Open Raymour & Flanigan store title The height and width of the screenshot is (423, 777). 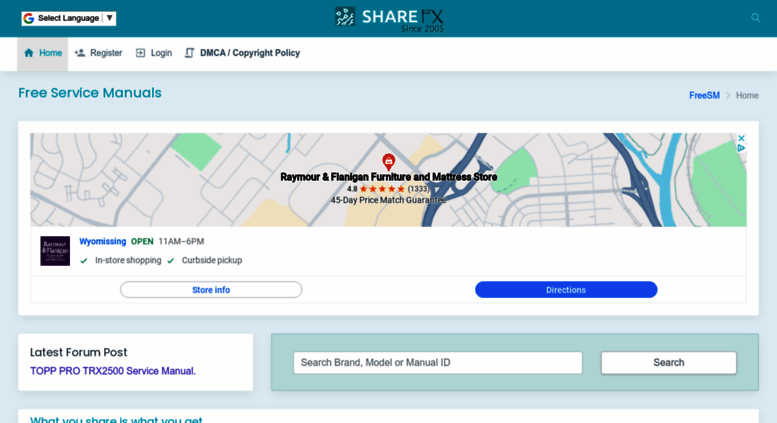(388, 177)
